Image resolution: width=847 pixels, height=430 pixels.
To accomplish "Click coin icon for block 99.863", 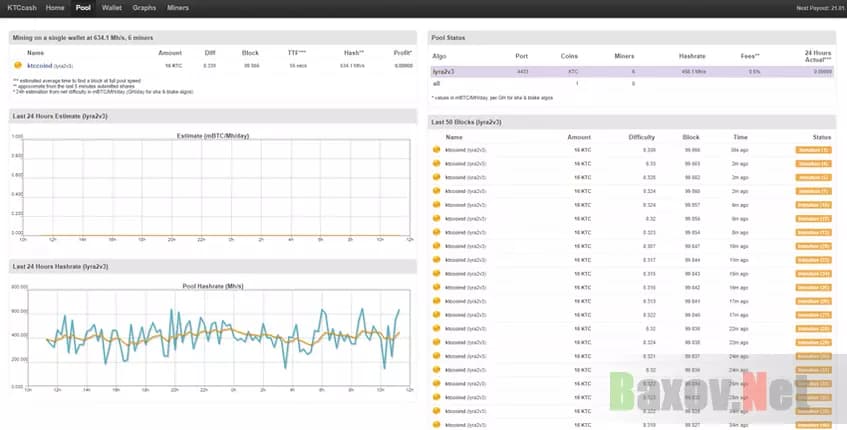I will tap(437, 163).
